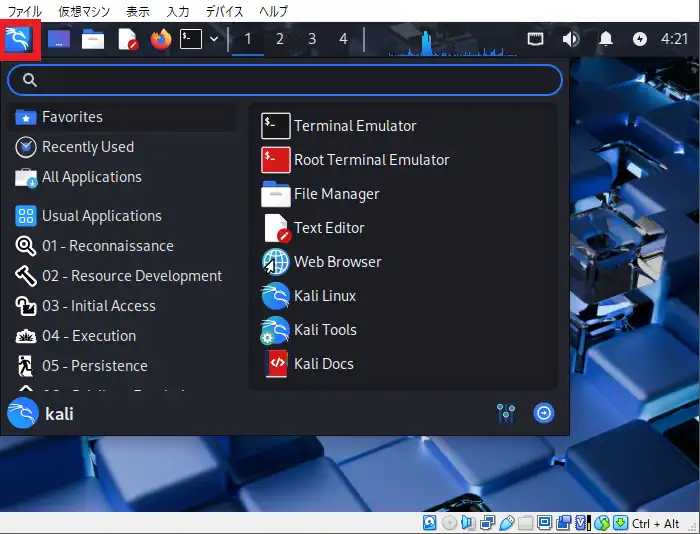Launch Terminal Emulator from favorites

402,126
